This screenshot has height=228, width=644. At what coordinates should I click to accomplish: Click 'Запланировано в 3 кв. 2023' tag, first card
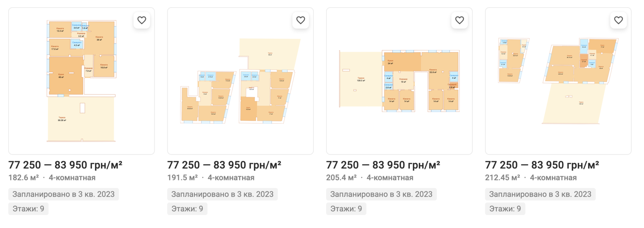[x=64, y=194]
